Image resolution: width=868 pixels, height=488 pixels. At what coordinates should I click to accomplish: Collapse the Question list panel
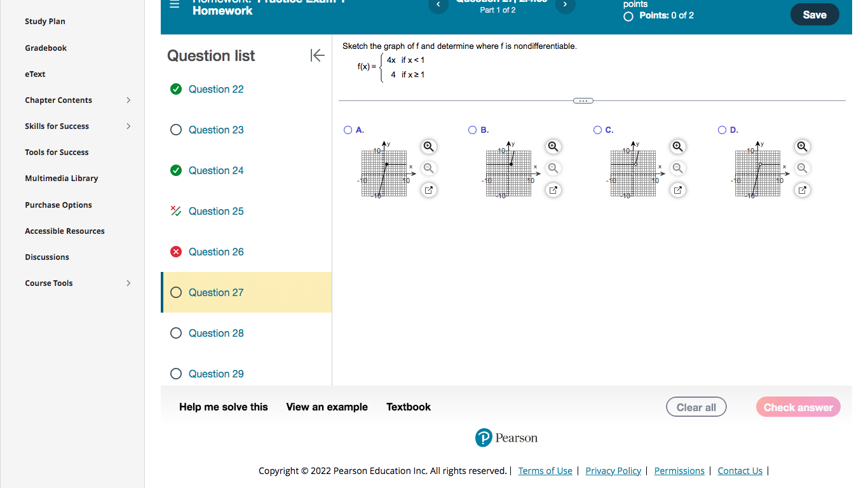[317, 55]
